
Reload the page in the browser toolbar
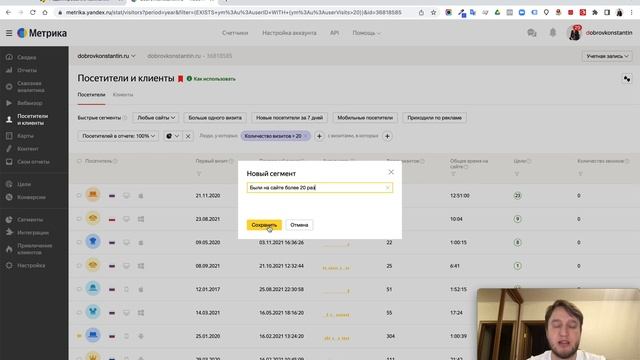[33, 13]
